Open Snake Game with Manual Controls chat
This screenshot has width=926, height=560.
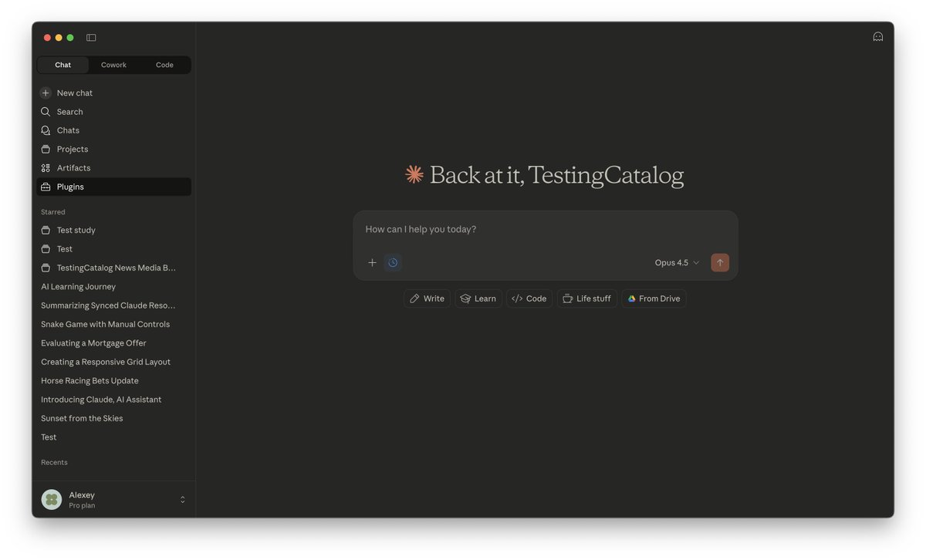113,324
